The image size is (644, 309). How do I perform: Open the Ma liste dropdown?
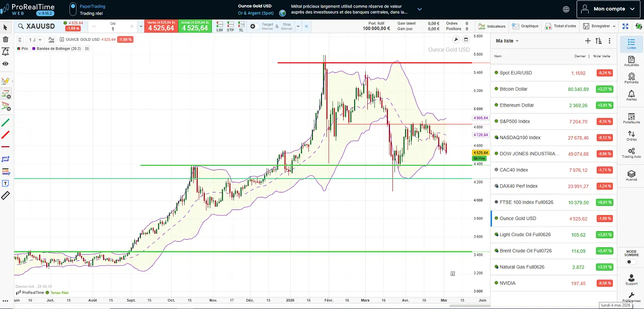pyautogui.click(x=507, y=41)
